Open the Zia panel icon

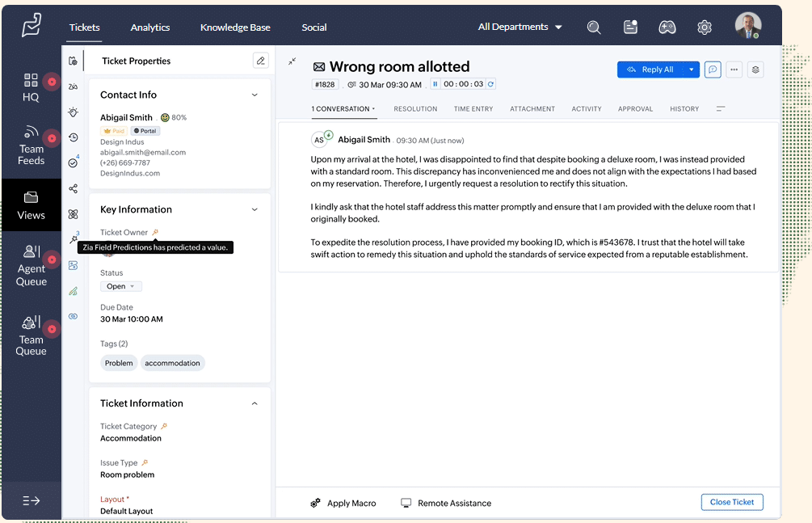click(x=73, y=86)
